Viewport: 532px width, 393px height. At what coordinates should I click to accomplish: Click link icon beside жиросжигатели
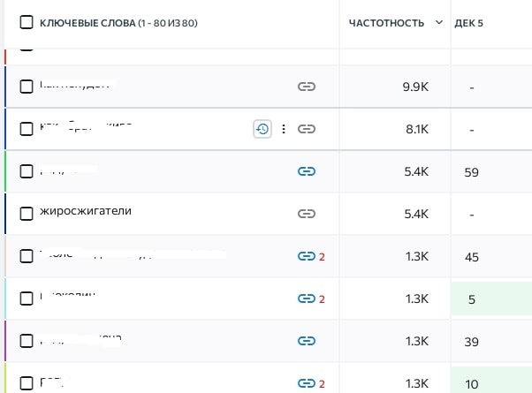tap(307, 214)
